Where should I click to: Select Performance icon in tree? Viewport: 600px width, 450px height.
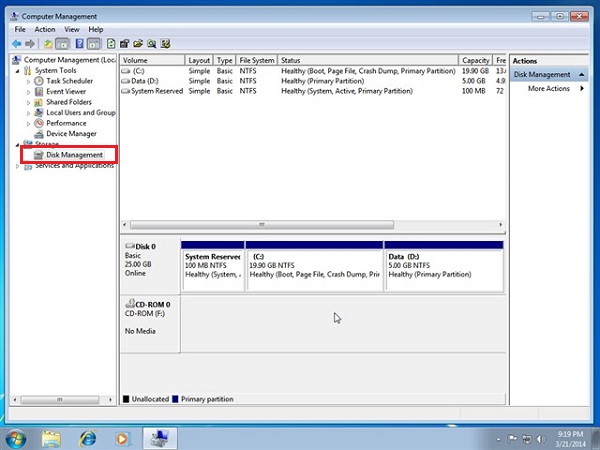(39, 123)
